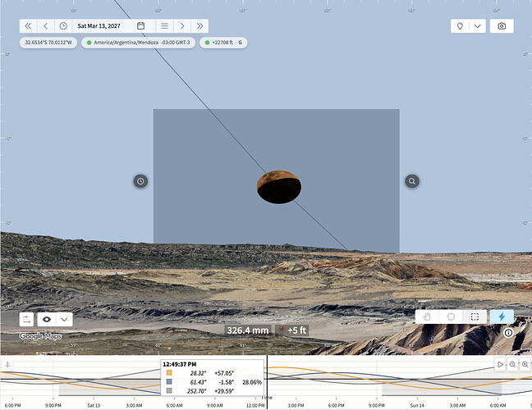Screen dimensions: 532x410
Task: Click the coordinates pill 32.6534°S 70.0112°W
Action: coord(48,43)
